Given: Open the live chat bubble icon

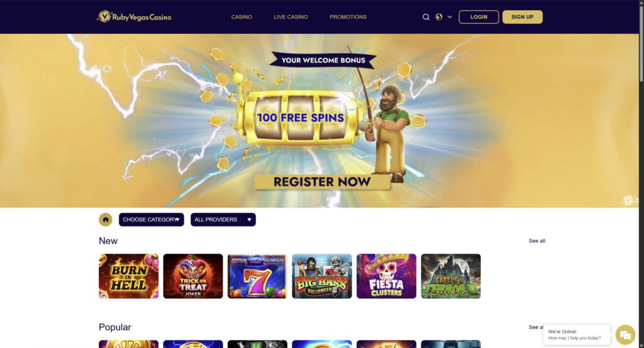Looking at the screenshot, I should pos(625,334).
